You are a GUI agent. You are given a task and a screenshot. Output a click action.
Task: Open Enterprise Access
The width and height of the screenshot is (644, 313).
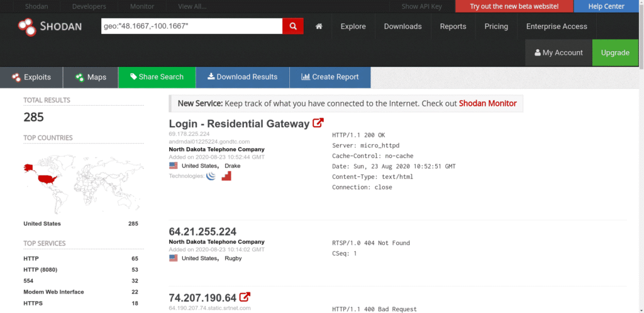(557, 26)
